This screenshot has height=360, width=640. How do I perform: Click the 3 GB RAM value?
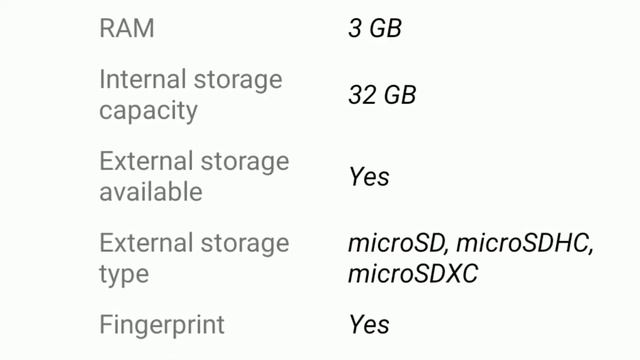tap(375, 28)
